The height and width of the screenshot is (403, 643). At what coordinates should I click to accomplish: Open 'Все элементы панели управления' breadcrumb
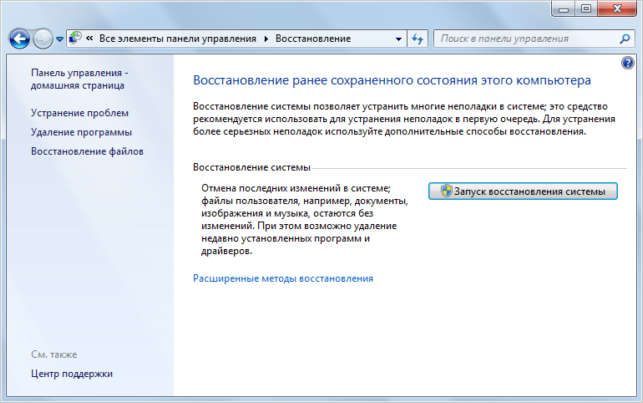click(x=178, y=39)
